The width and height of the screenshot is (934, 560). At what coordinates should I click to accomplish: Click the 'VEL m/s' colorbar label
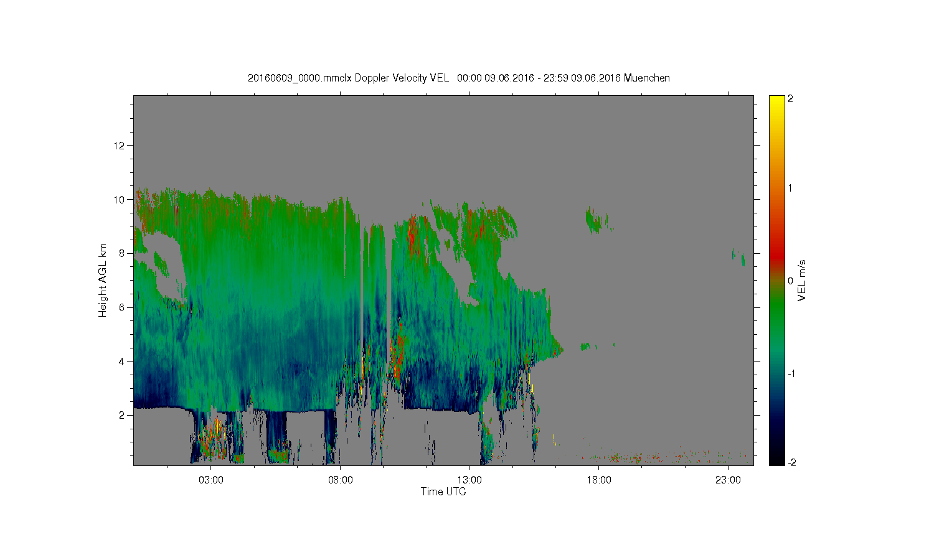point(802,281)
